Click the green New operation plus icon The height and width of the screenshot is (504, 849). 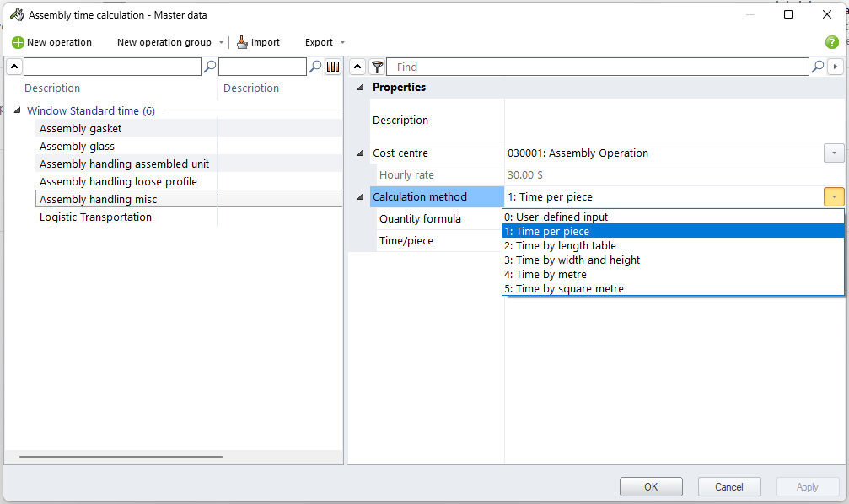pos(18,42)
